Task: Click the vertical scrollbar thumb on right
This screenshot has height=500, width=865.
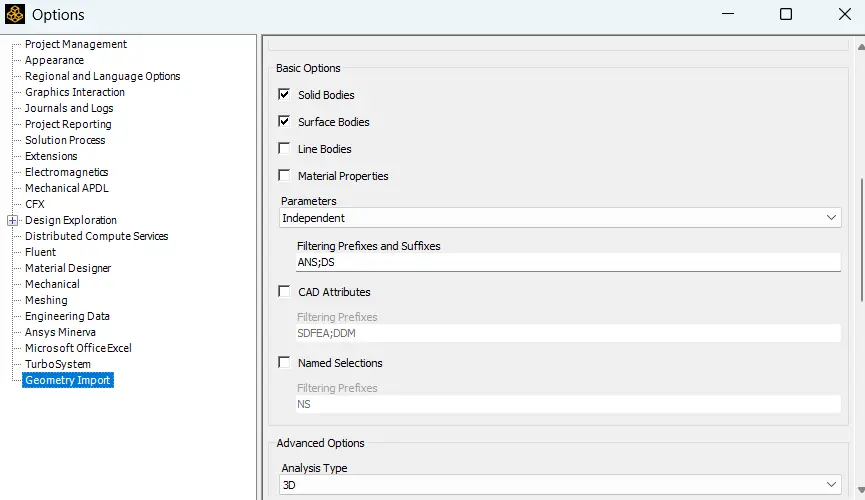Action: pos(862,240)
